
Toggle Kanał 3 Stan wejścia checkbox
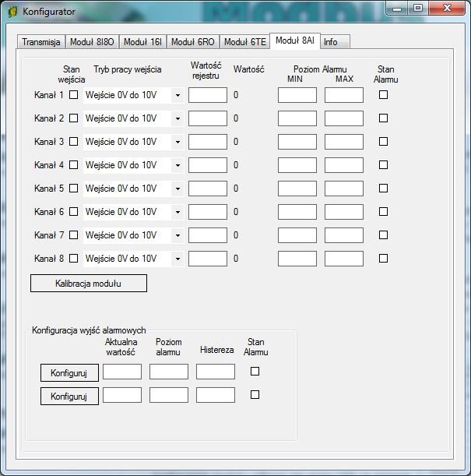click(x=73, y=142)
